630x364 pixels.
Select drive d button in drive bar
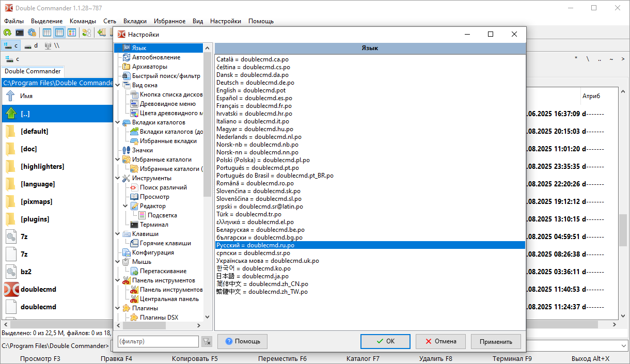pyautogui.click(x=31, y=45)
